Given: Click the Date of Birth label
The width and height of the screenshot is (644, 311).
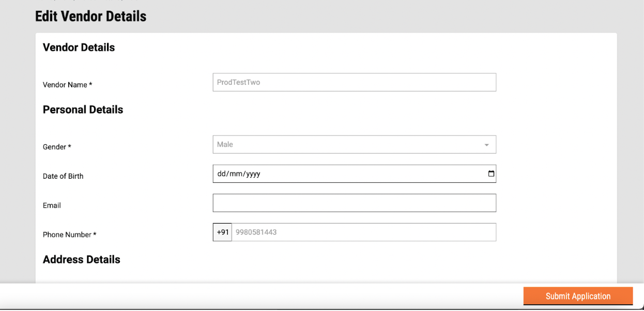Looking at the screenshot, I should [63, 176].
